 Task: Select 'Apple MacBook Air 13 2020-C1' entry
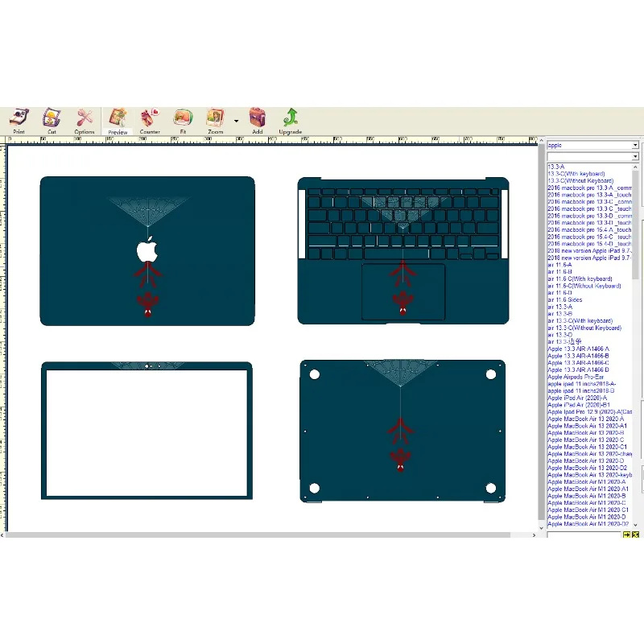(x=588, y=447)
